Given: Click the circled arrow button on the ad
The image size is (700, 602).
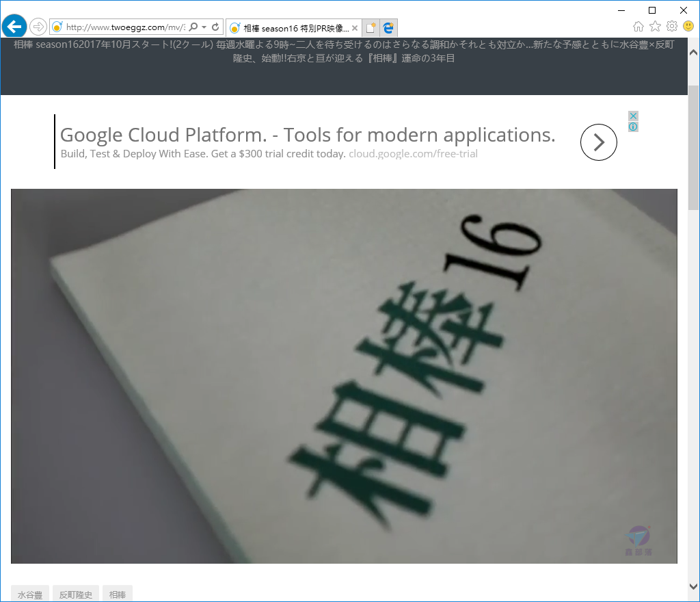Looking at the screenshot, I should (x=599, y=142).
